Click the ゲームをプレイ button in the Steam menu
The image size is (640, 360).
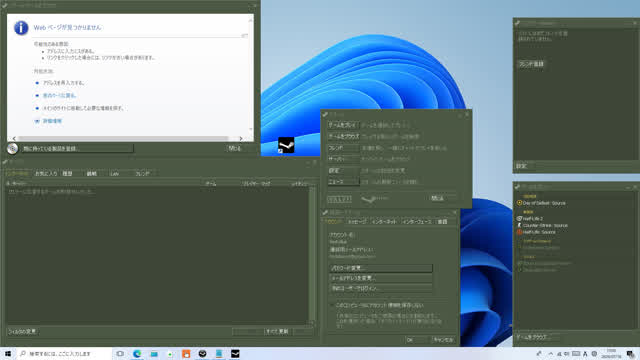(x=343, y=125)
